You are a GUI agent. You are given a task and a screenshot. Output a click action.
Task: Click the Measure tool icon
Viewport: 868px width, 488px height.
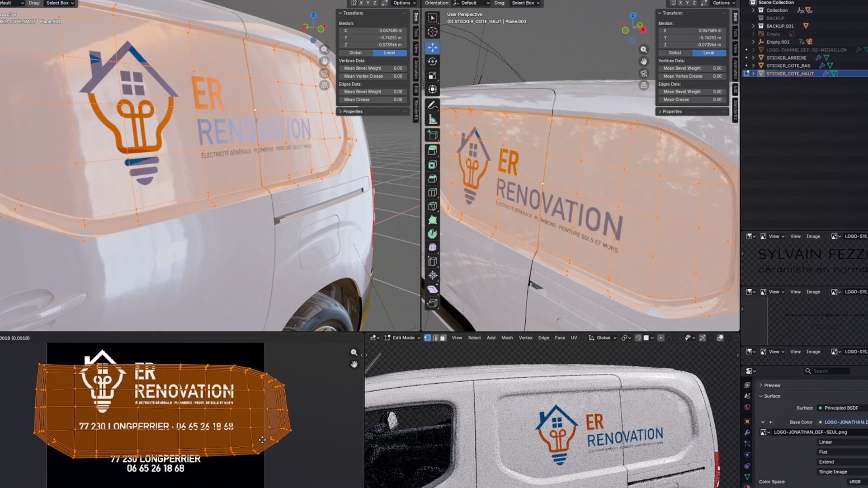click(433, 119)
